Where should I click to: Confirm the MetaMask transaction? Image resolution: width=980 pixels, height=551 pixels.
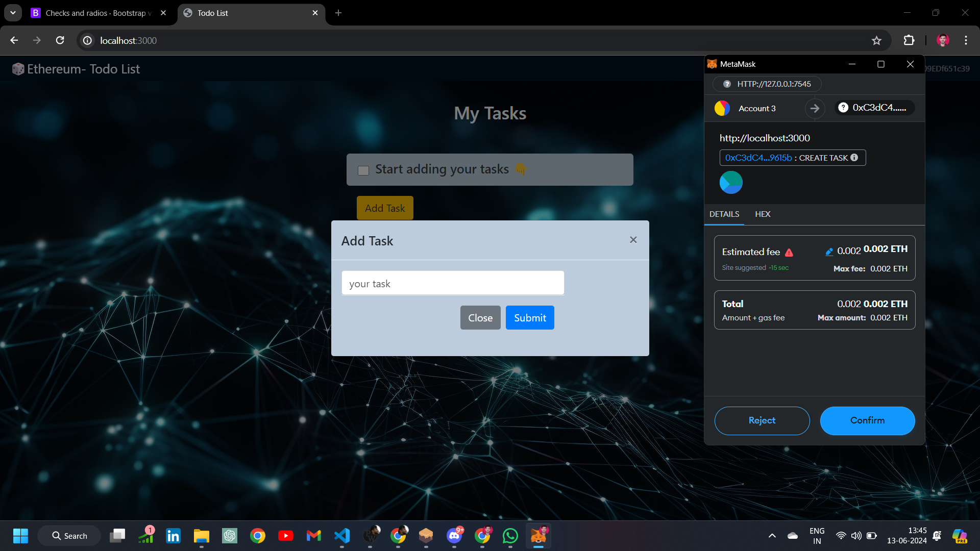click(867, 420)
